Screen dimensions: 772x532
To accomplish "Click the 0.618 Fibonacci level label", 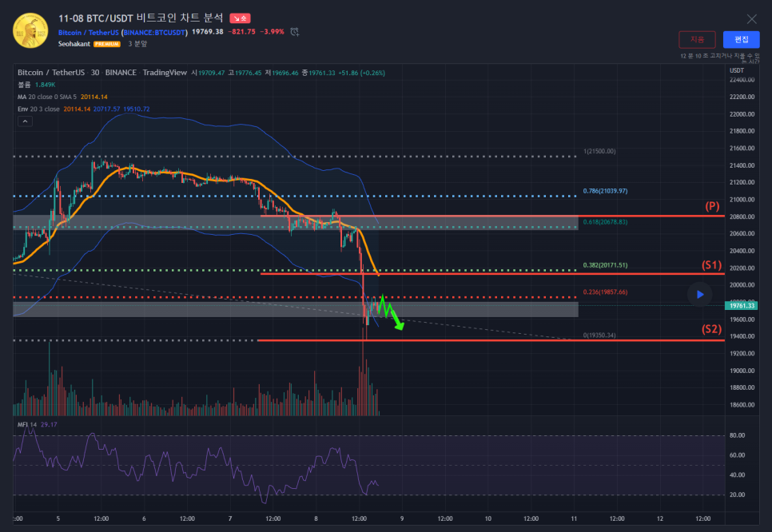I will coord(605,221).
